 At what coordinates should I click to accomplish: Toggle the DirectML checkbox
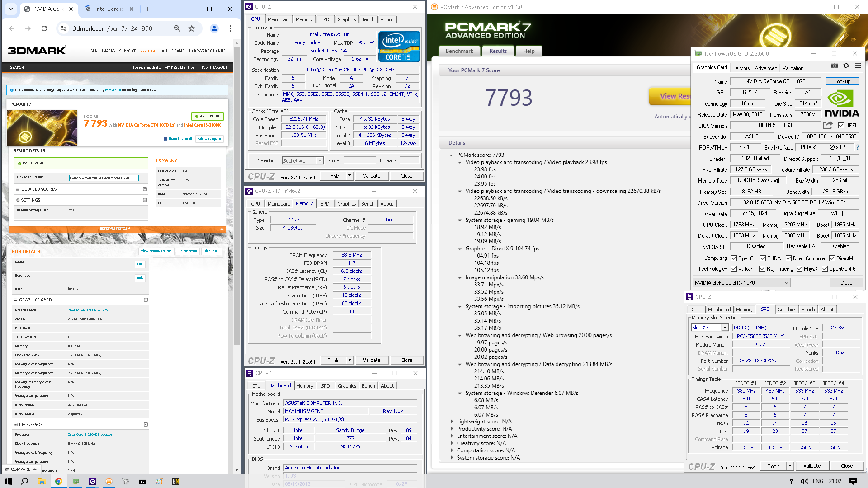coord(832,258)
